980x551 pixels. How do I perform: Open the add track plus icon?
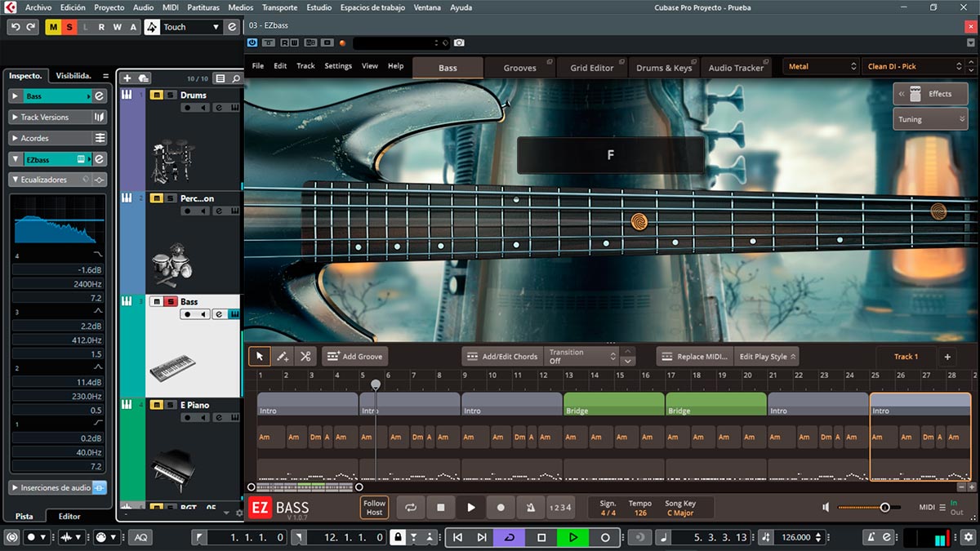127,78
